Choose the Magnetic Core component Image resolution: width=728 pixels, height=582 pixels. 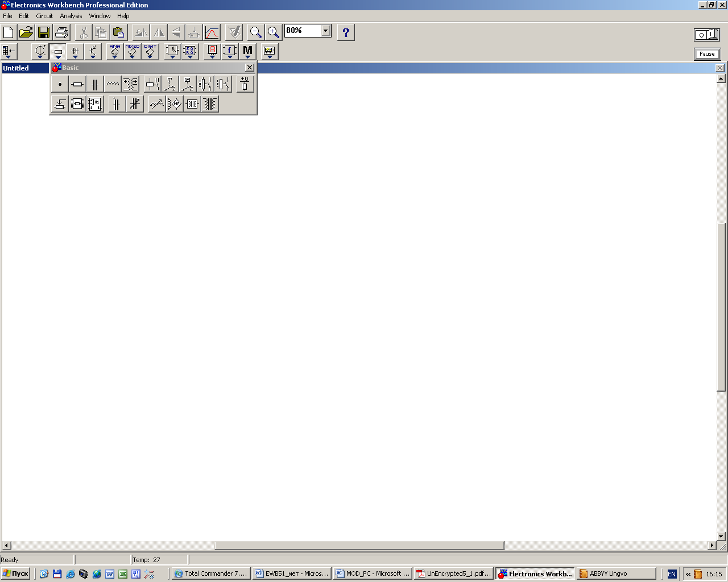point(192,104)
